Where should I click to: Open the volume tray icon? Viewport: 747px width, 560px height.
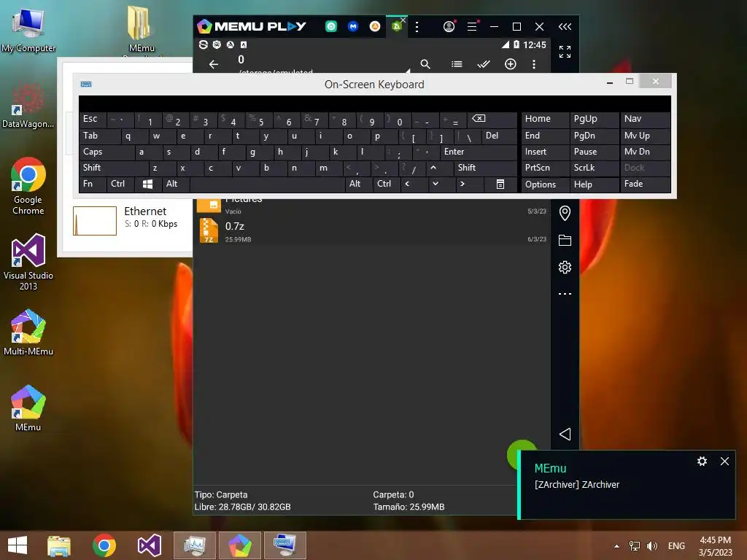click(651, 545)
